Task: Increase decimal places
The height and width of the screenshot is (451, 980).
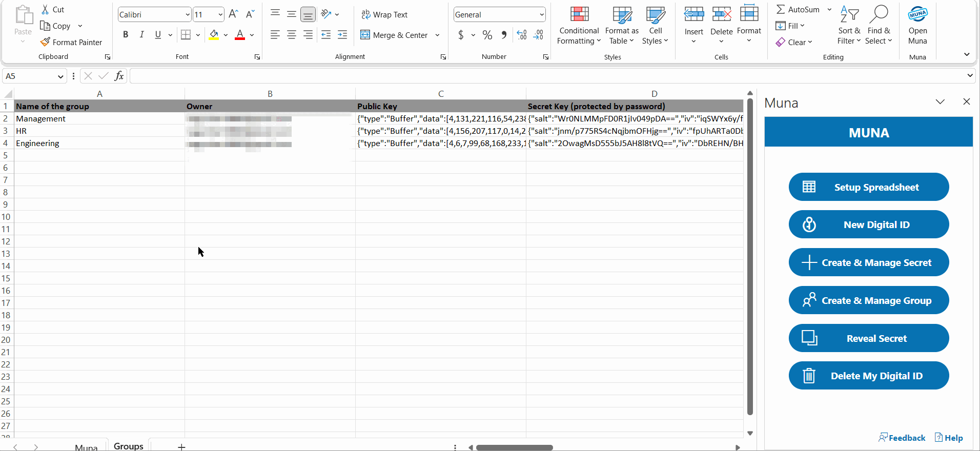Action: pos(522,34)
